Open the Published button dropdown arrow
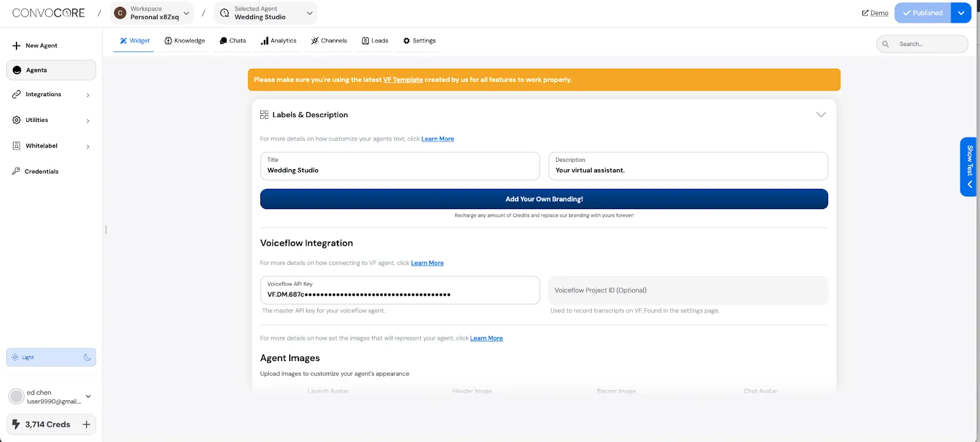This screenshot has height=442, width=980. click(961, 13)
